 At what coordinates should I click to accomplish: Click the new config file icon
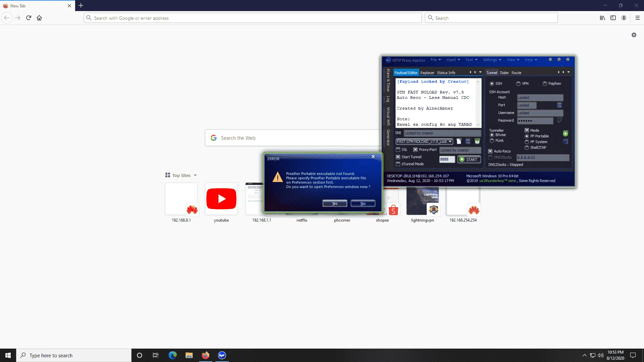click(459, 141)
